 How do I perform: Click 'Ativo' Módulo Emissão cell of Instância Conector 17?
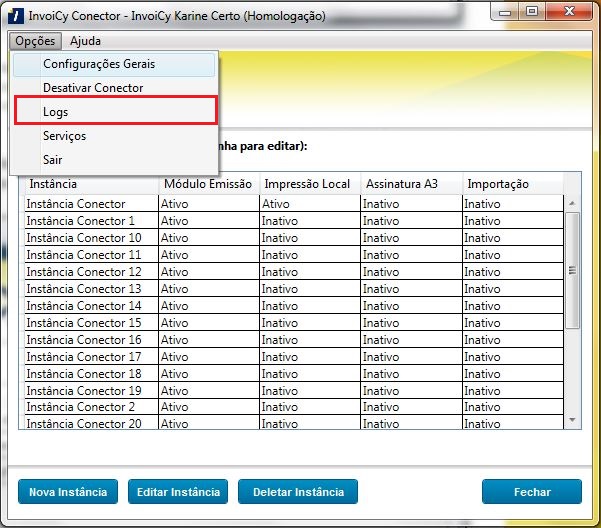coord(209,356)
